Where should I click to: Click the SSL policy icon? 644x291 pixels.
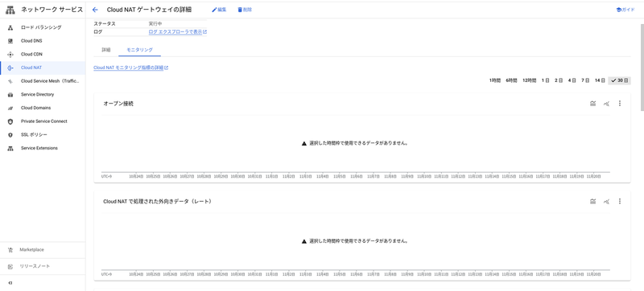tap(10, 135)
